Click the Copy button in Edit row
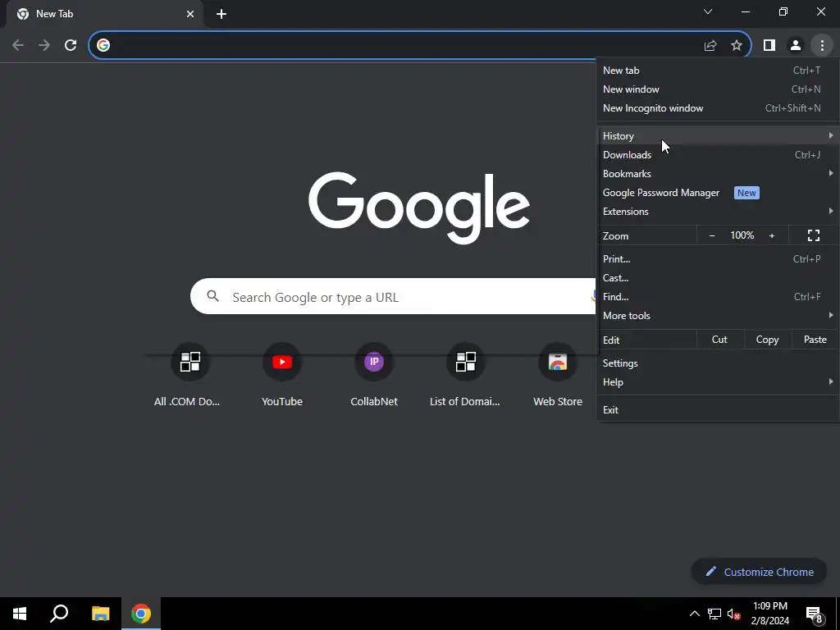 tap(767, 340)
